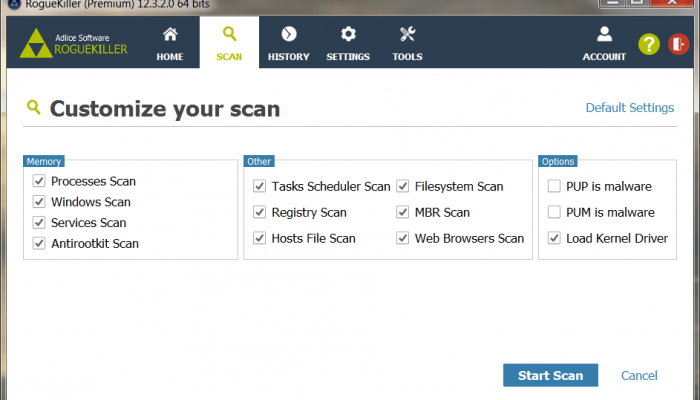Click the Default Settings link
The width and height of the screenshot is (700, 400).
pyautogui.click(x=629, y=108)
